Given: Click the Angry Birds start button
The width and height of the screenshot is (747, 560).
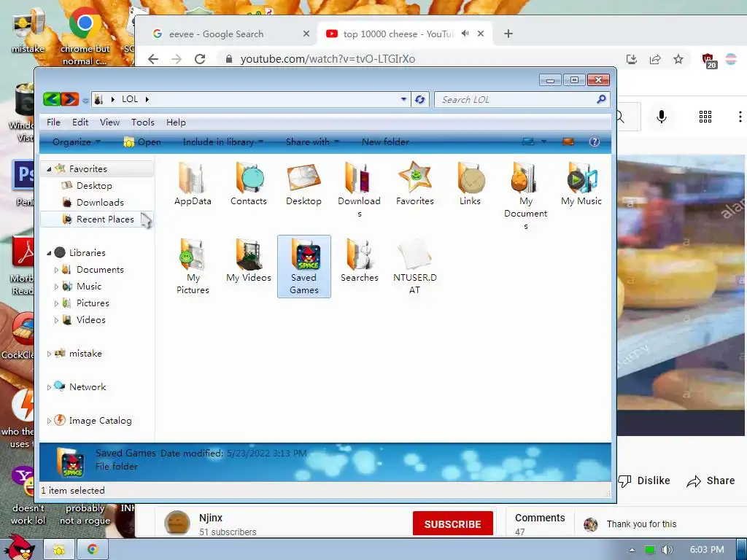Looking at the screenshot, I should point(19,548).
